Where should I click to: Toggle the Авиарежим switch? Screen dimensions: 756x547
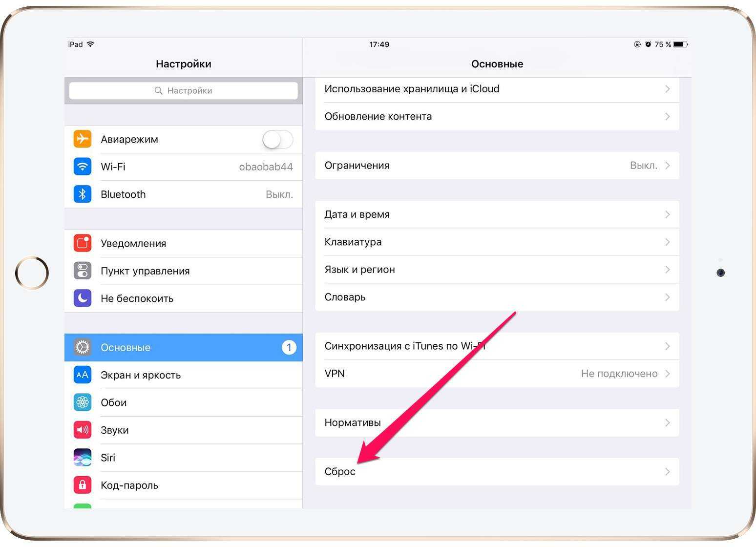pyautogui.click(x=277, y=140)
